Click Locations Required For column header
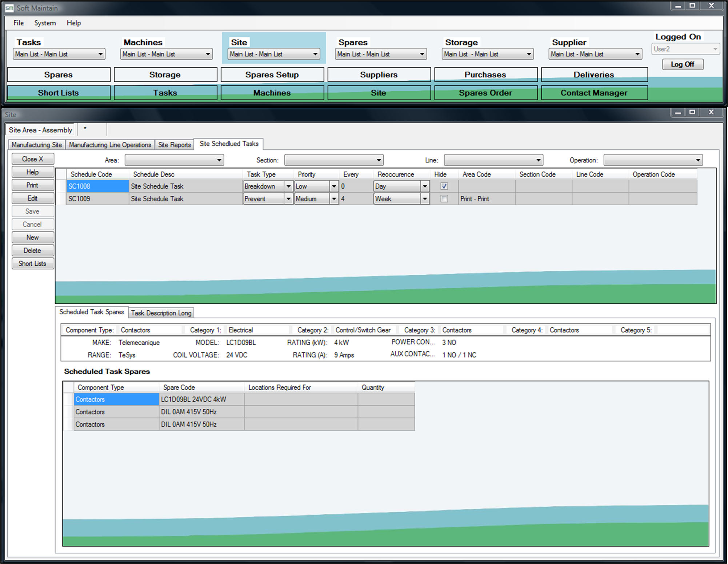728x564 pixels. 301,387
